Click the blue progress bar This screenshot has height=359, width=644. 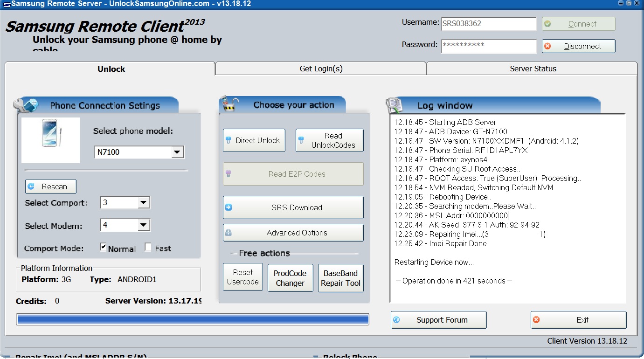tap(193, 319)
